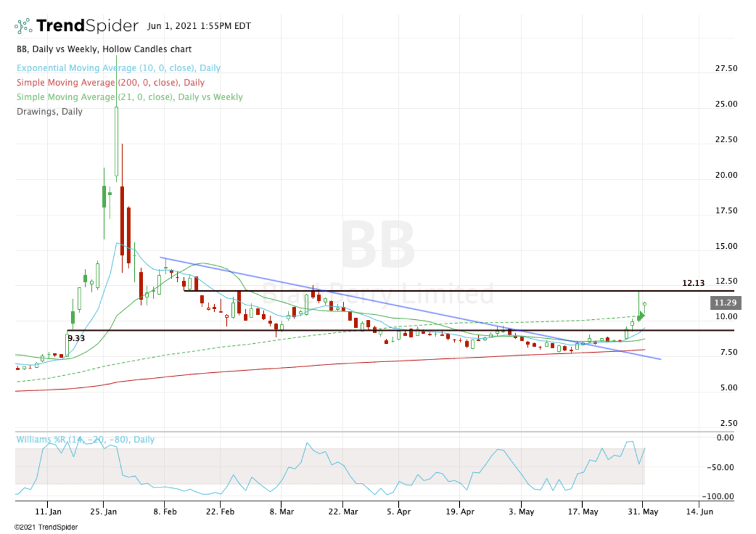Click the TrendSpider brand name text

[87, 26]
